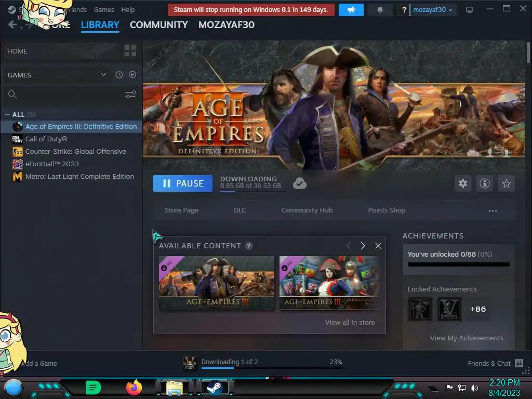Viewport: 532px width, 399px height.
Task: Open the green notes app in taskbar
Action: click(93, 388)
